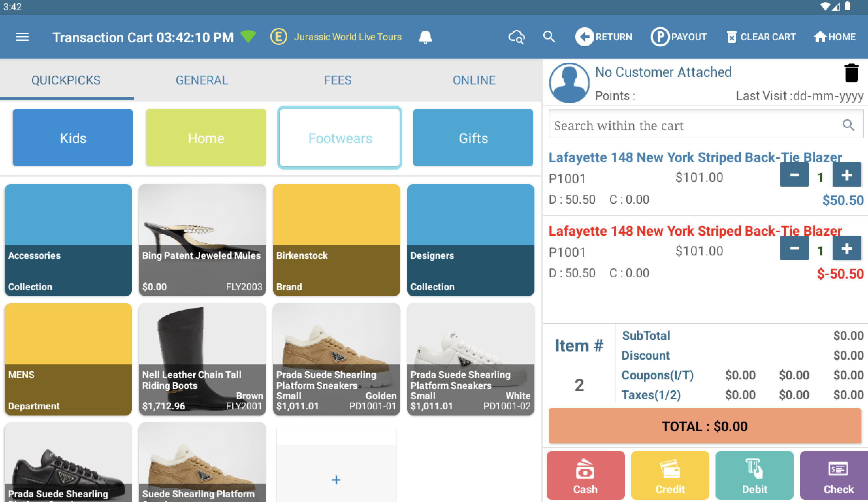This screenshot has width=868, height=502.
Task: Click the yellow circled E event icon
Action: 278,36
